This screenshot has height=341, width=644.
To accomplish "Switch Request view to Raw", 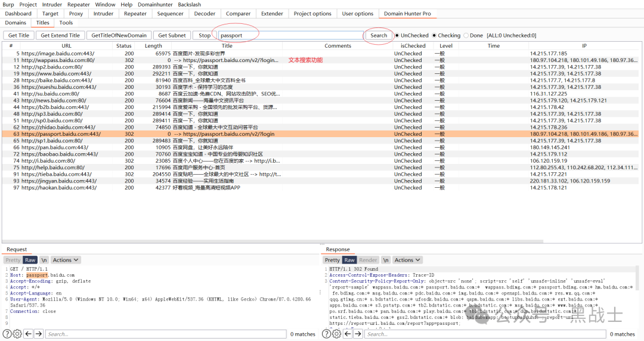I will 30,260.
